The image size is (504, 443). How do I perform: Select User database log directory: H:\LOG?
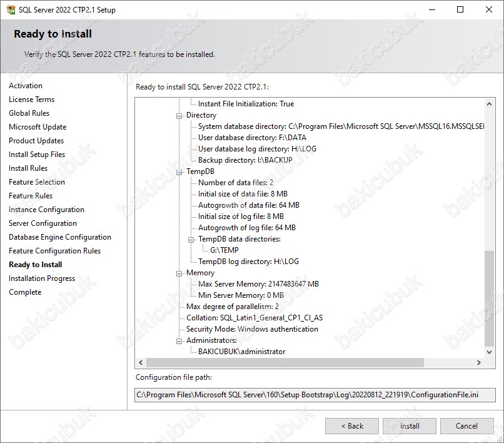257,149
